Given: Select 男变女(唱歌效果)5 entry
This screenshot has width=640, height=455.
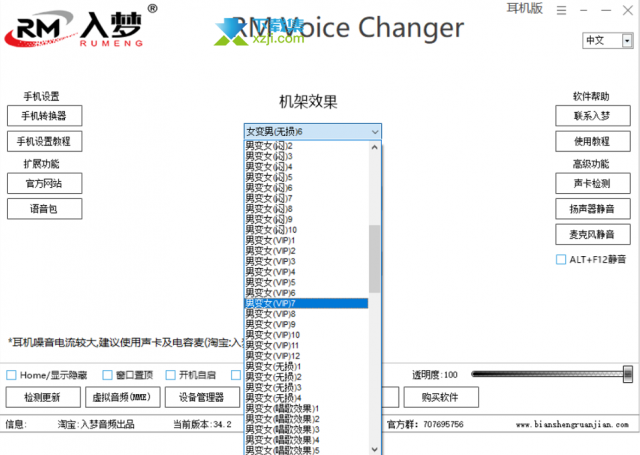Looking at the screenshot, I should point(306,451).
